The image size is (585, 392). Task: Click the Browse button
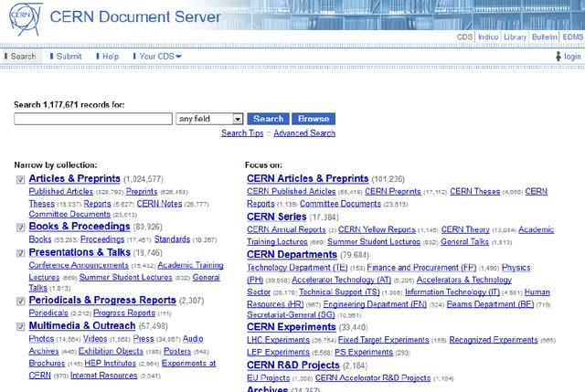pyautogui.click(x=314, y=119)
